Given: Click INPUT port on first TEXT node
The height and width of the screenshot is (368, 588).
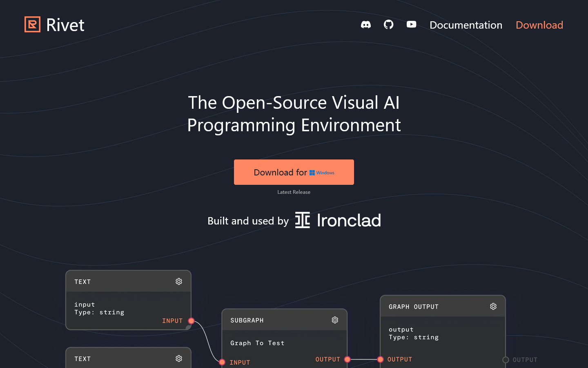Looking at the screenshot, I should click(191, 321).
